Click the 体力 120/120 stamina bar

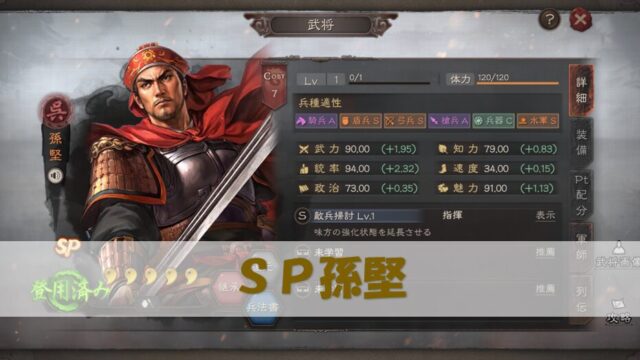point(518,83)
